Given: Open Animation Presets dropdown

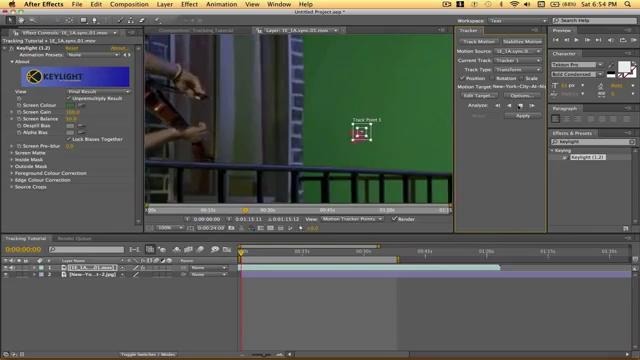Looking at the screenshot, I should point(93,55).
